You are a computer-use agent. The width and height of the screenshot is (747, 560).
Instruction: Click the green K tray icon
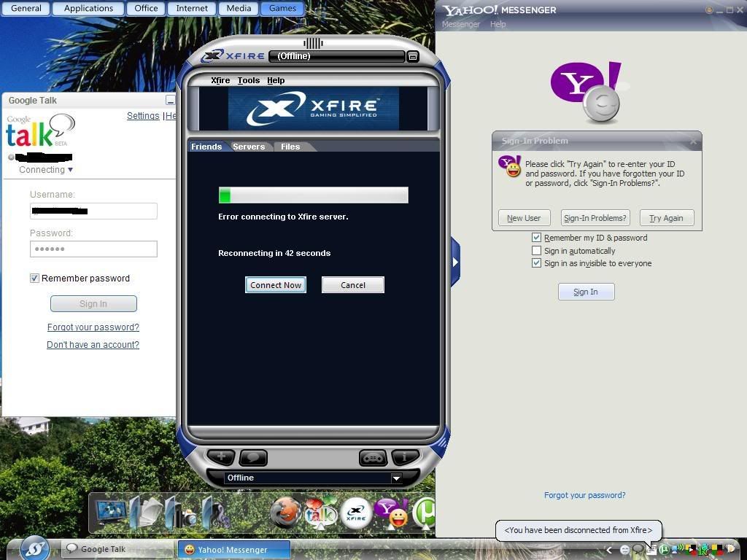pos(703,550)
